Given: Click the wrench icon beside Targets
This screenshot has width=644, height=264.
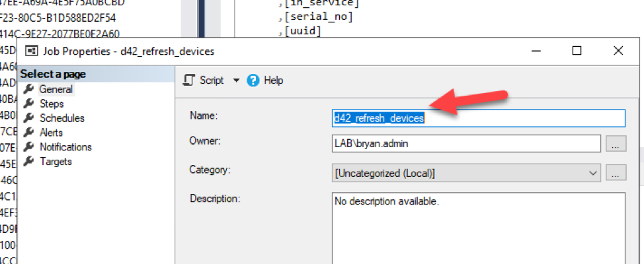Looking at the screenshot, I should pyautogui.click(x=28, y=162).
